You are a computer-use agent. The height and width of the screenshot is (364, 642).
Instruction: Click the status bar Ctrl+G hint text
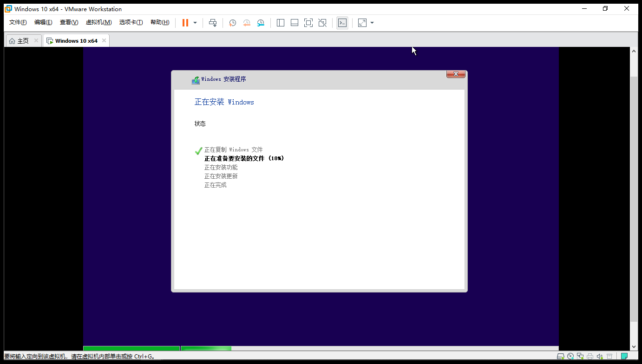(x=79, y=357)
